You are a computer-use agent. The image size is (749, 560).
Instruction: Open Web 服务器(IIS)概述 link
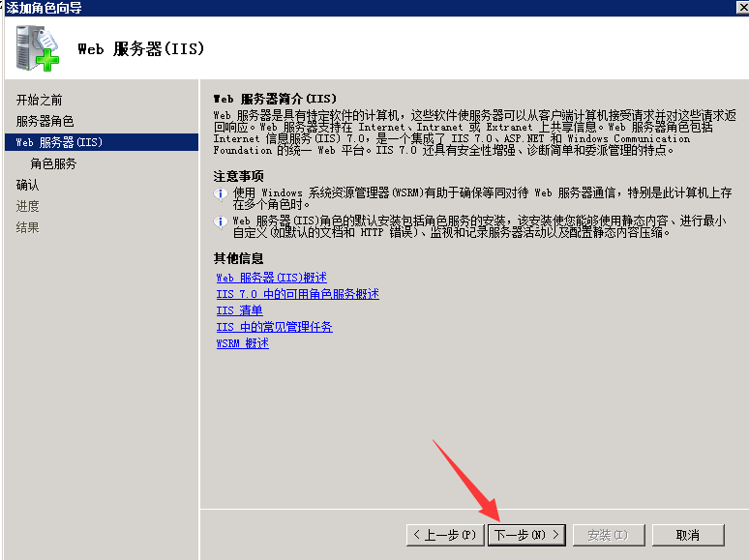tap(271, 278)
